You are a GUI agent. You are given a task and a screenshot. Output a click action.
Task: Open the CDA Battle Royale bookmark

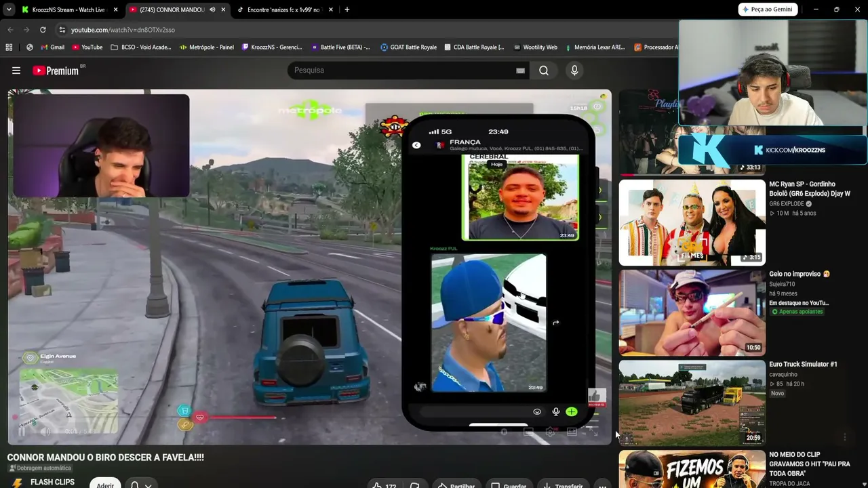[474, 47]
